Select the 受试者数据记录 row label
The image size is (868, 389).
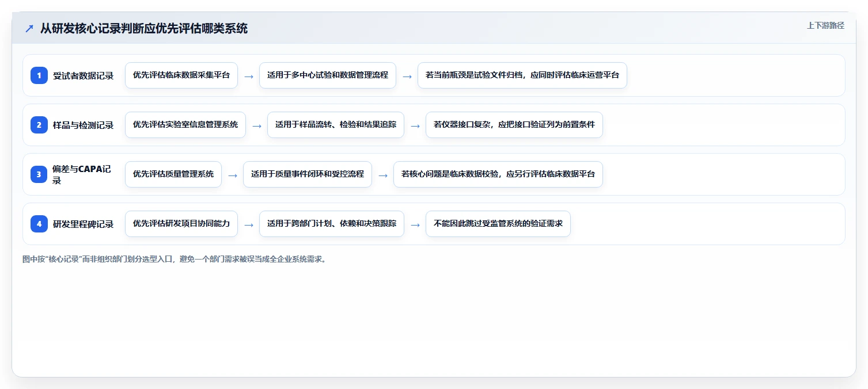tap(83, 75)
